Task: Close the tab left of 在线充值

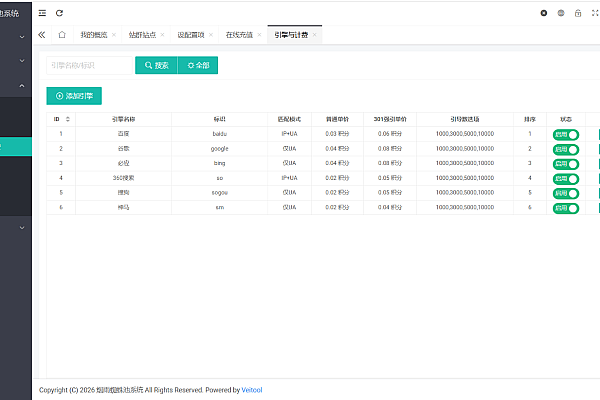Action: pos(211,35)
